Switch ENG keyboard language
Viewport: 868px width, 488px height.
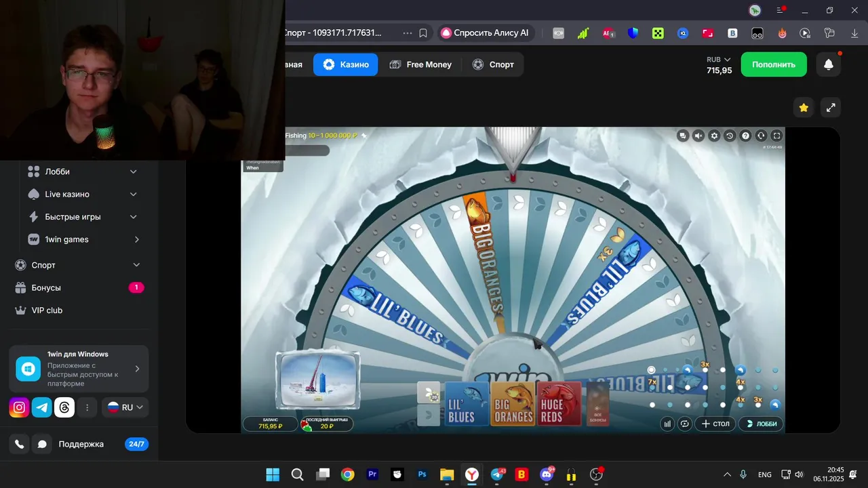(x=765, y=474)
